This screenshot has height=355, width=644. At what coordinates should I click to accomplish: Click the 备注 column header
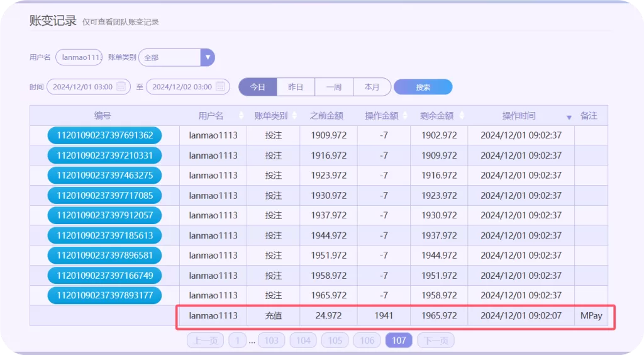click(x=589, y=116)
